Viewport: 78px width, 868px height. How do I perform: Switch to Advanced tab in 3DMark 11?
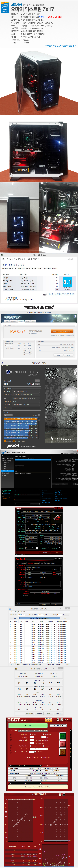click(x=14, y=321)
